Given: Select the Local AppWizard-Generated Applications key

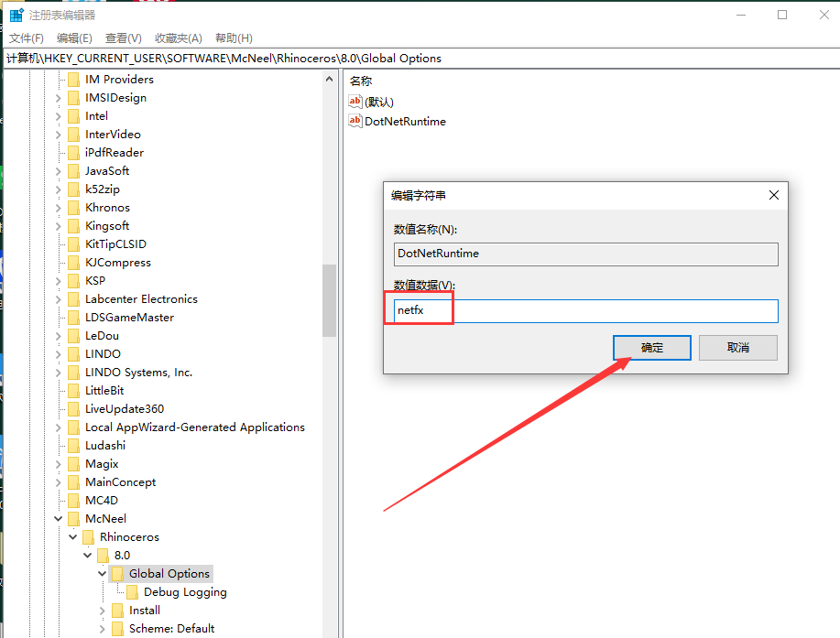Looking at the screenshot, I should pyautogui.click(x=195, y=427).
